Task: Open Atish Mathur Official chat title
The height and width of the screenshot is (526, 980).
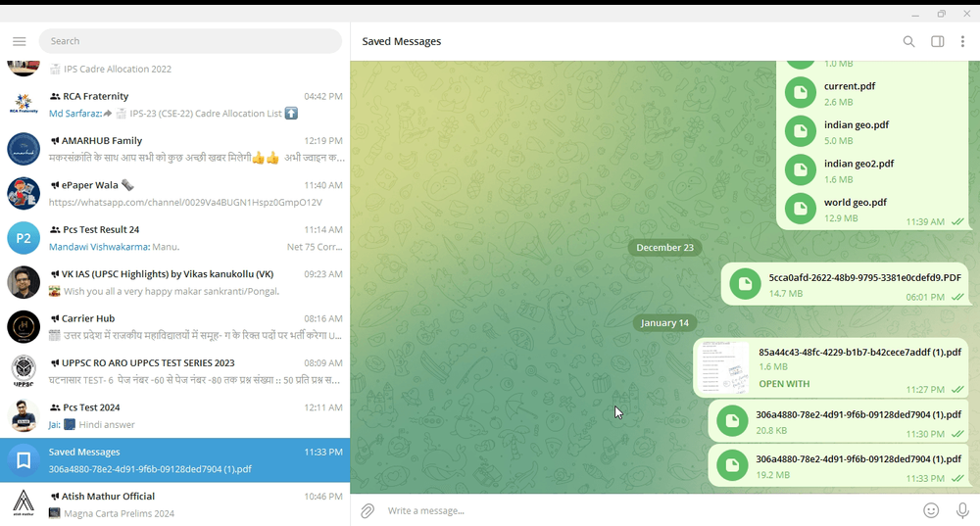Action: (x=108, y=496)
